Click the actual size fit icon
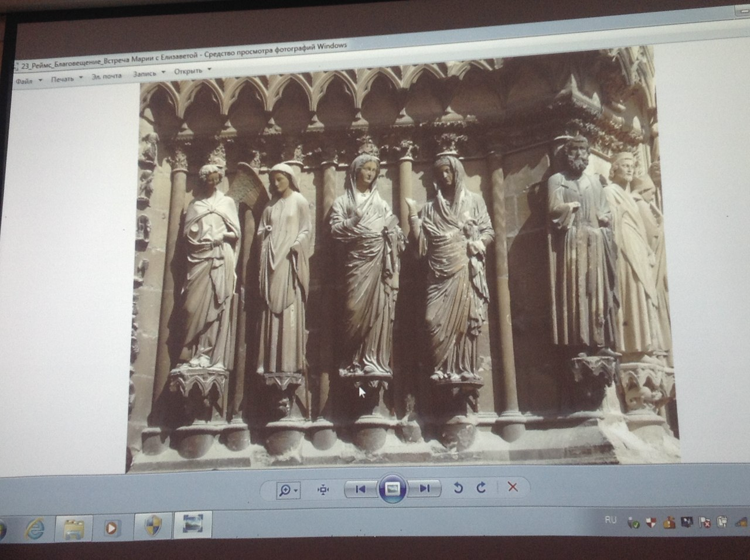This screenshot has height=560, width=750. pos(323,490)
